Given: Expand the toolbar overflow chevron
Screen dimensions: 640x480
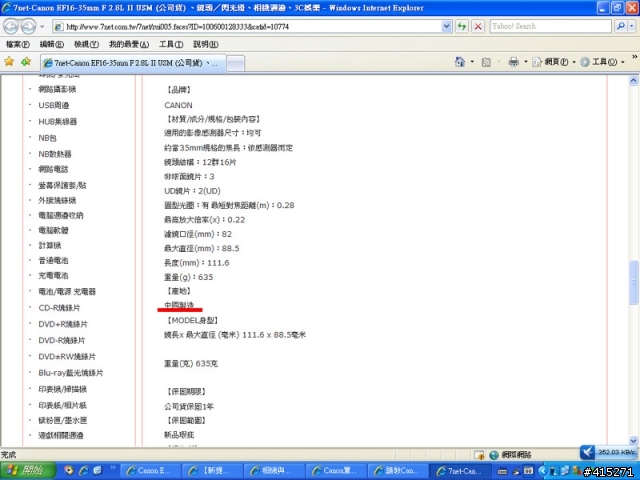Looking at the screenshot, I should click(x=635, y=57).
